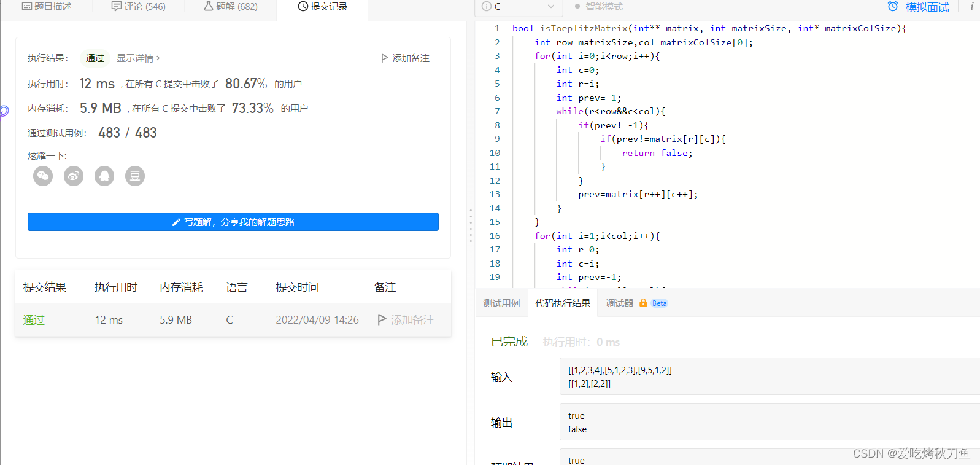
Task: Click line 13 prev=matrix[r++][c++] code
Action: click(x=638, y=194)
